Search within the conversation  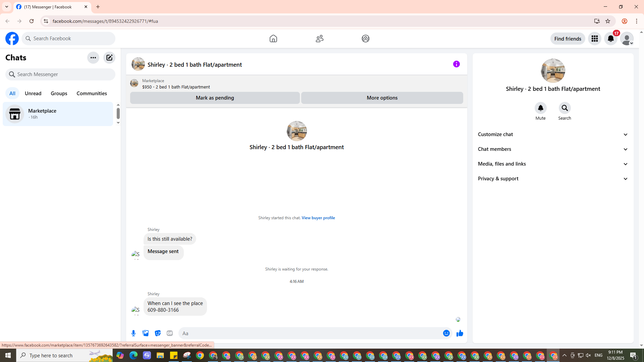pos(565,108)
